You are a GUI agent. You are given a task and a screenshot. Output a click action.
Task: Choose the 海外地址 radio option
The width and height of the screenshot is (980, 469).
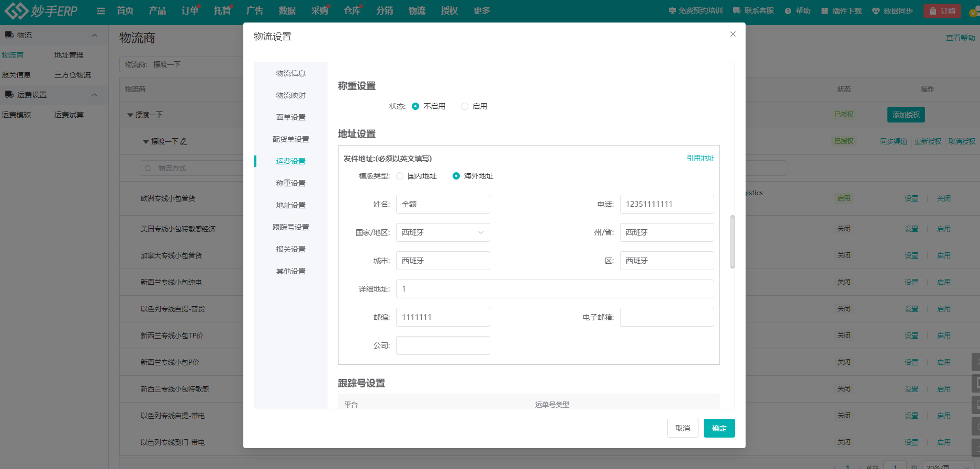(x=456, y=176)
